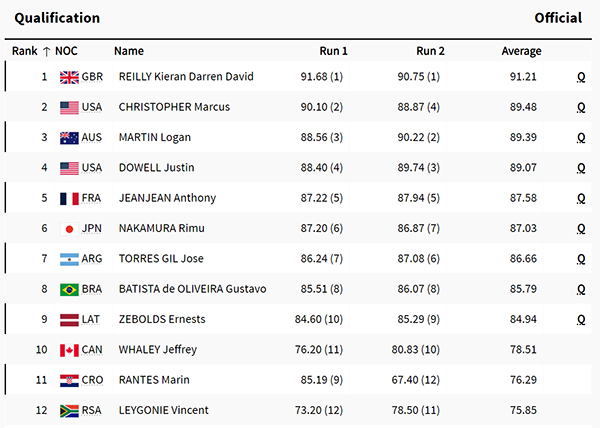600x428 pixels.
Task: Click the France flag icon
Action: [x=69, y=199]
